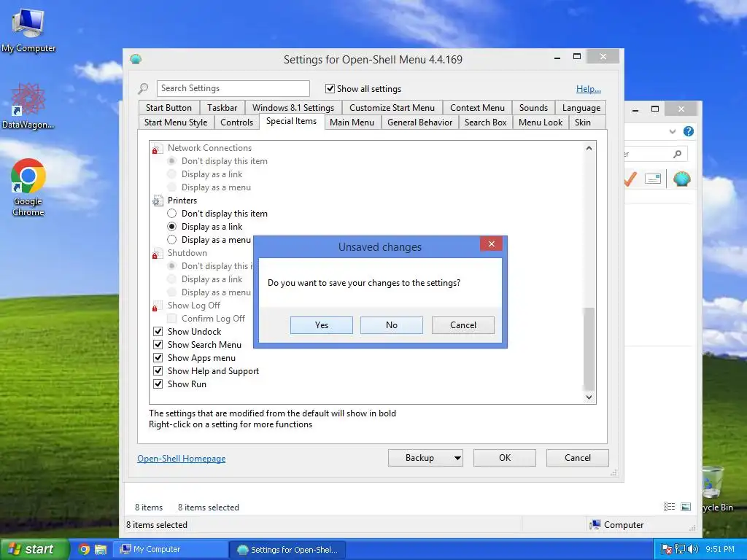
Task: Click the search magnifier in background window
Action: pos(678,154)
